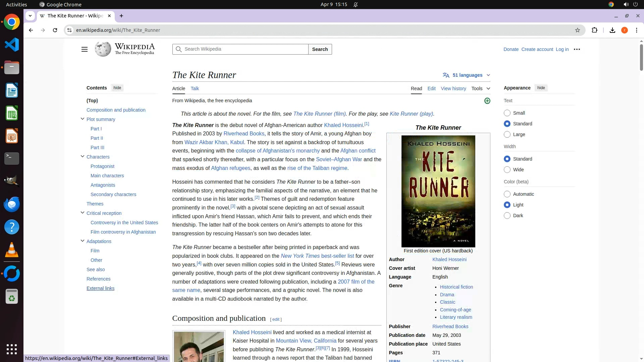Open Chrome downloads icon
The height and width of the screenshot is (362, 644).
tap(612, 30)
